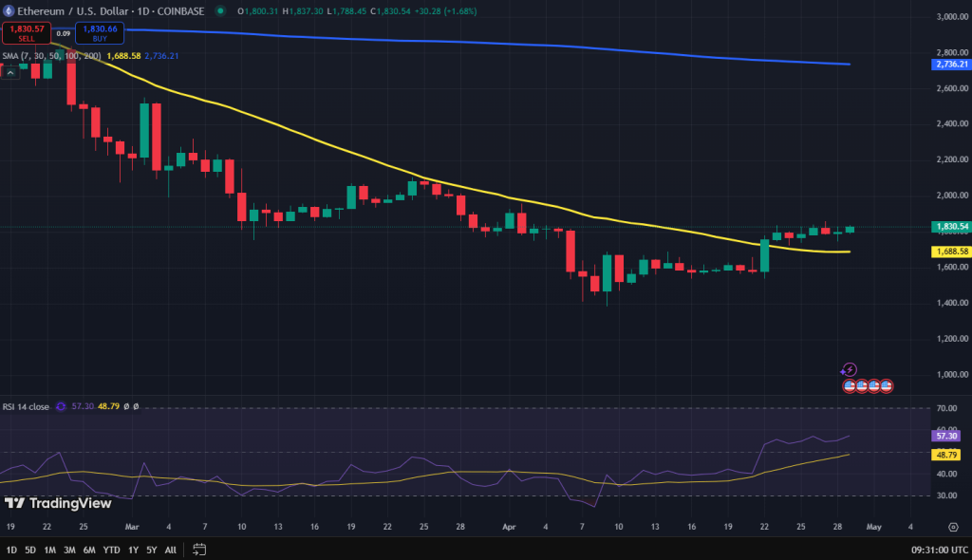Viewport: 972px width, 560px height.
Task: Click the 70.00 RSI scale label
Action: (x=946, y=409)
